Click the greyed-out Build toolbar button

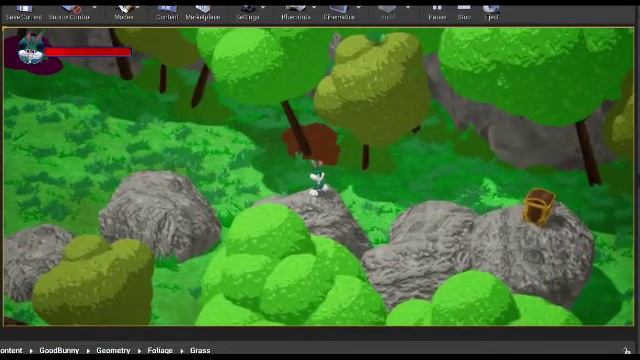pyautogui.click(x=387, y=13)
